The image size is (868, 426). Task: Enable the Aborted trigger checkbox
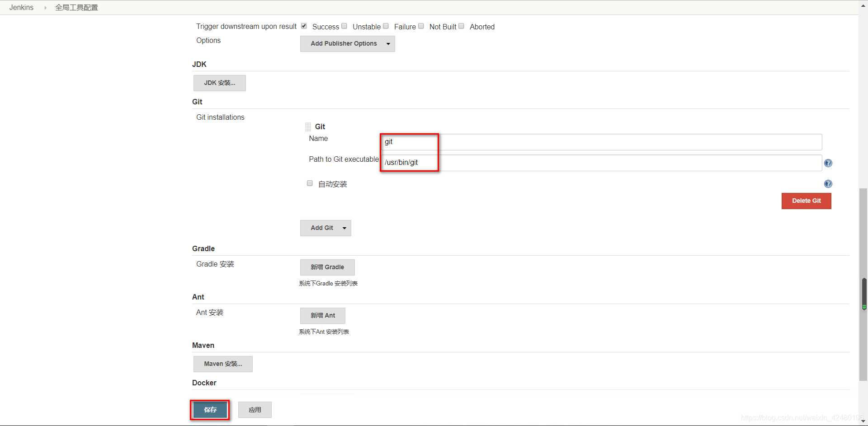pos(461,26)
